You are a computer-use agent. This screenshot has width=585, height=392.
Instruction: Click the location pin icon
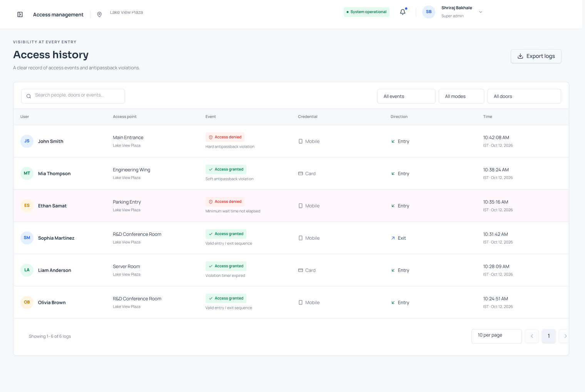click(x=99, y=15)
